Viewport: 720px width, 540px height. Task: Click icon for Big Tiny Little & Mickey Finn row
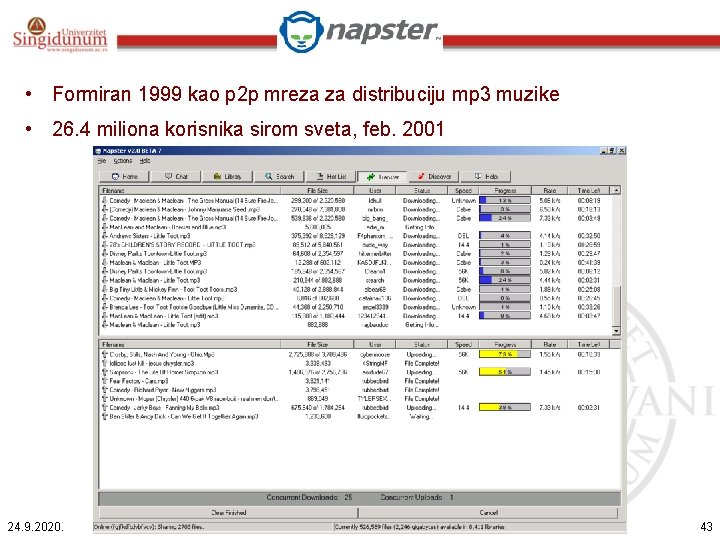click(x=105, y=289)
